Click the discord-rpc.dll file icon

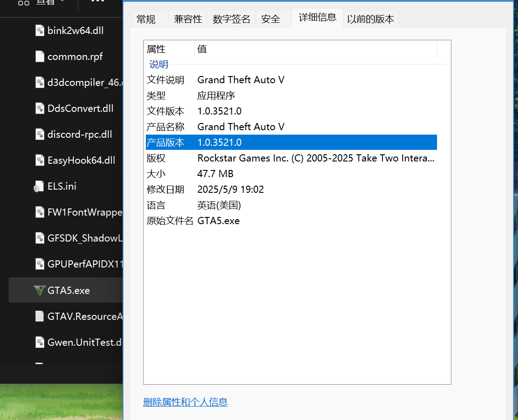click(40, 134)
